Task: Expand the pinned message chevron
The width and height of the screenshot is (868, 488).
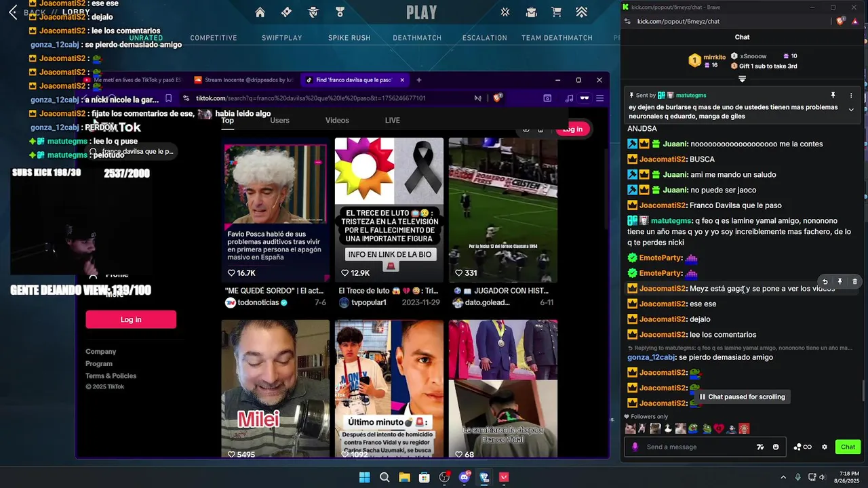Action: click(x=851, y=110)
